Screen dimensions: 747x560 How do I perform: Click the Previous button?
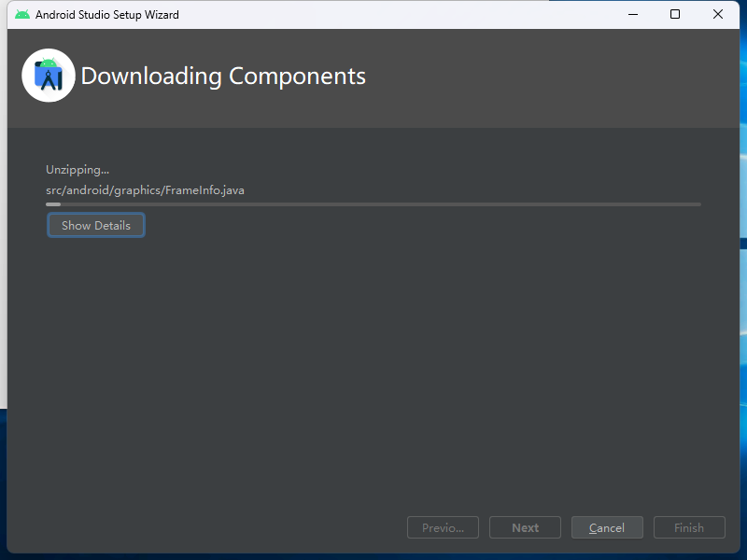[x=443, y=527]
